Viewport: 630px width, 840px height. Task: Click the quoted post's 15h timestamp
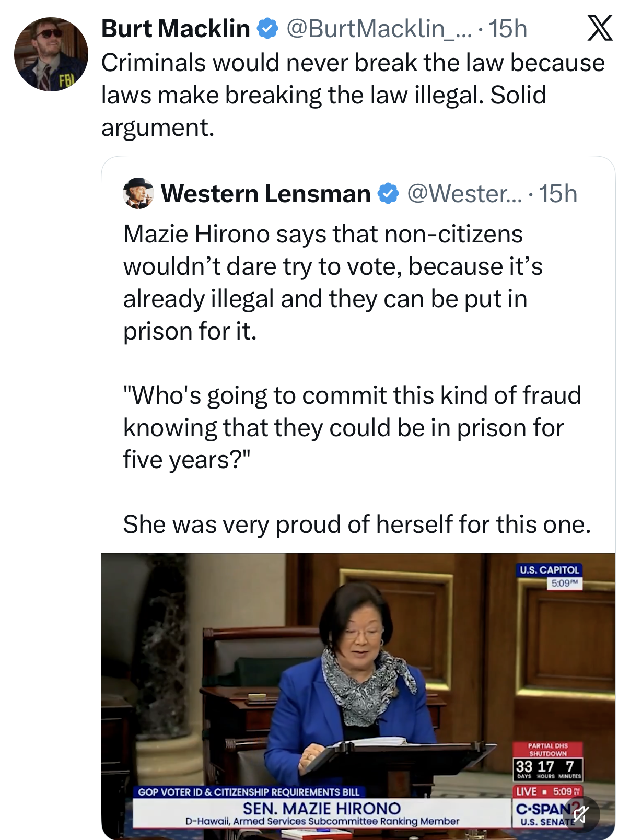point(558,194)
